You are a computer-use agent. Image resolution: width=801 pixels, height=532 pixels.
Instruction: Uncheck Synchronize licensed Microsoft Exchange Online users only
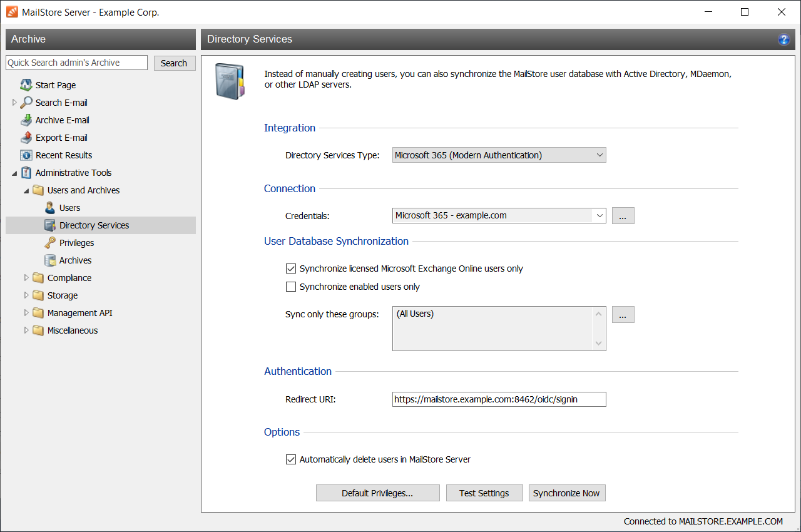coord(290,269)
